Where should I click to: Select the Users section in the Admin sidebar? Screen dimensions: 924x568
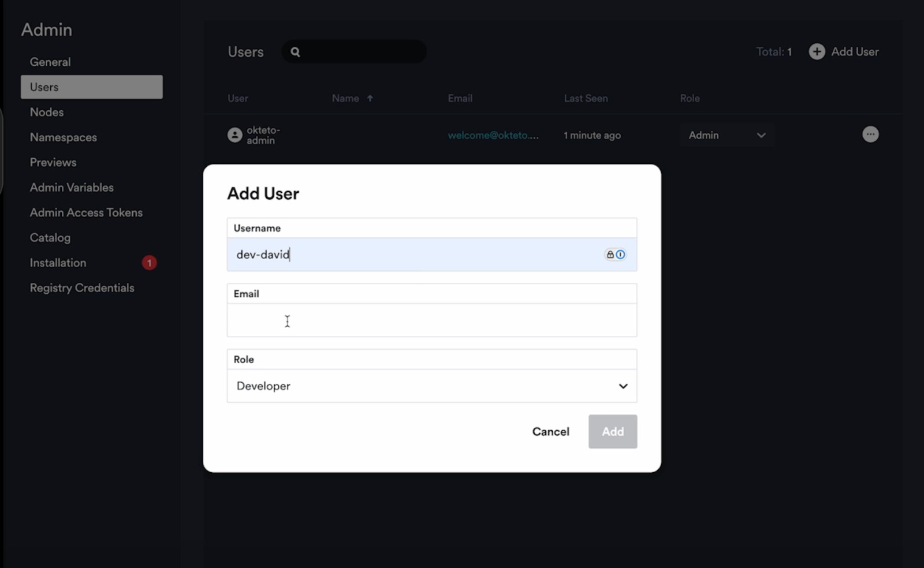[91, 87]
